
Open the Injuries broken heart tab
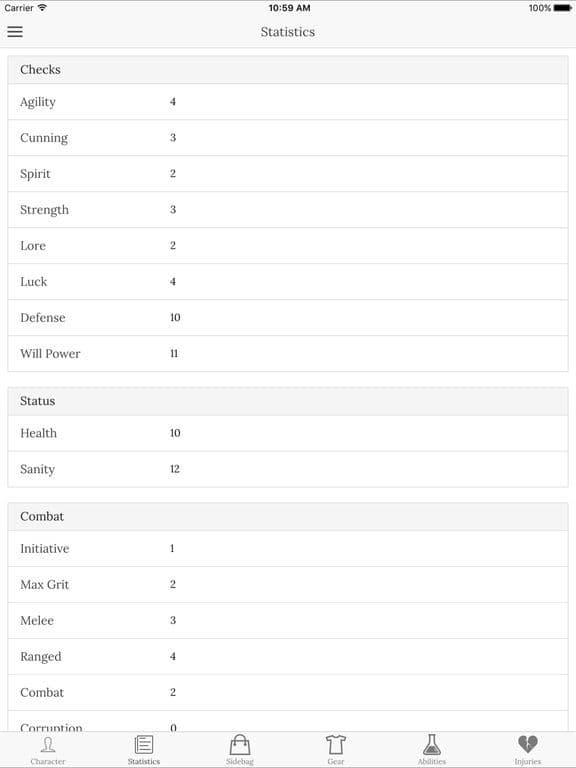528,750
